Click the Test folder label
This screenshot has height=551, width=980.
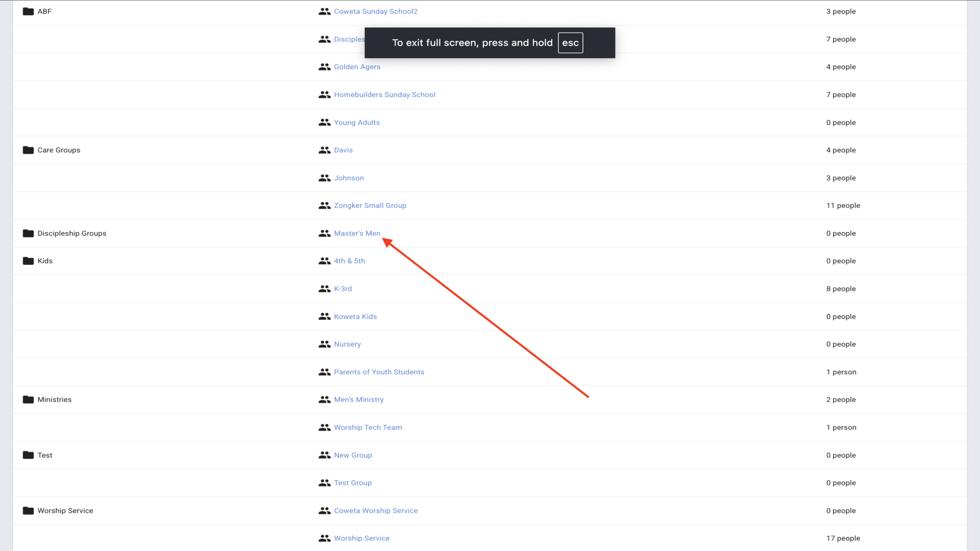pos(45,455)
